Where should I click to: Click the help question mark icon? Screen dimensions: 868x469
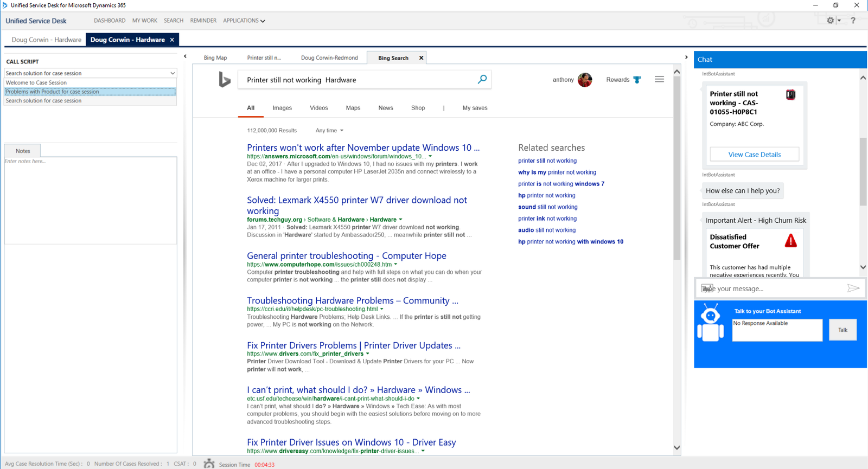tap(853, 21)
